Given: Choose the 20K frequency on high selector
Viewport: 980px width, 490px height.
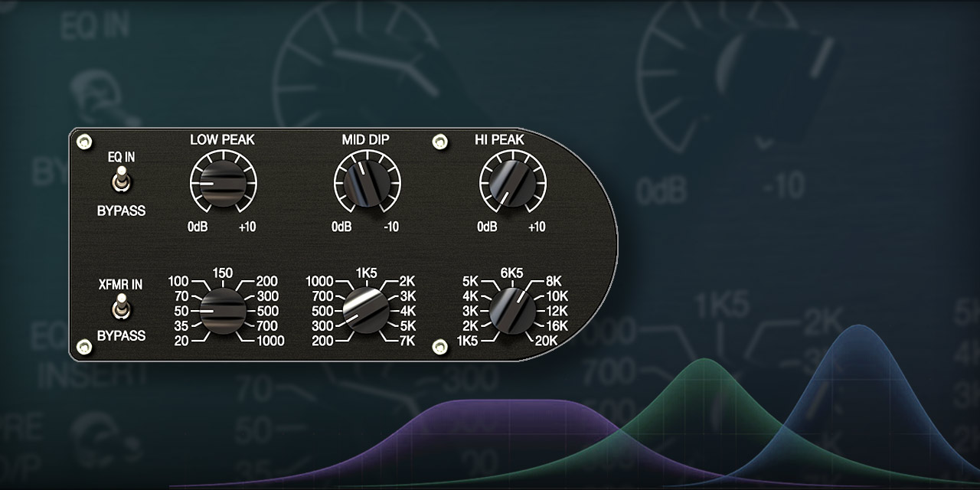Looking at the screenshot, I should click(x=545, y=341).
